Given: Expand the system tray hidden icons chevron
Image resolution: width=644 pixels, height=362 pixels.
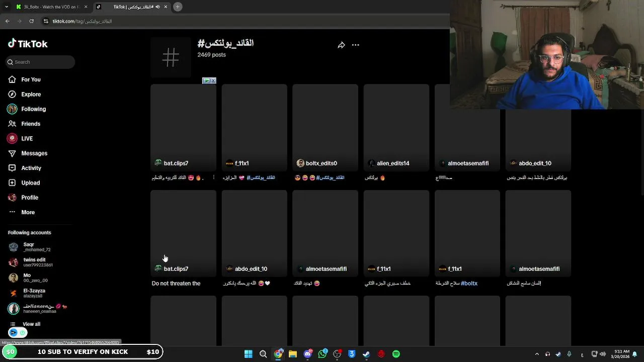Looking at the screenshot, I should (537, 354).
